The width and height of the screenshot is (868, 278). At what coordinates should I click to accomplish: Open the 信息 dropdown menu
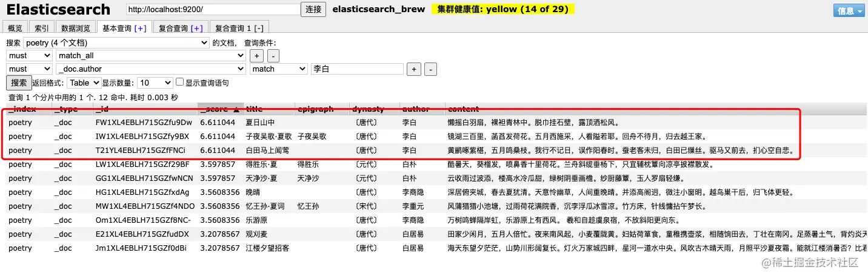pyautogui.click(x=850, y=11)
